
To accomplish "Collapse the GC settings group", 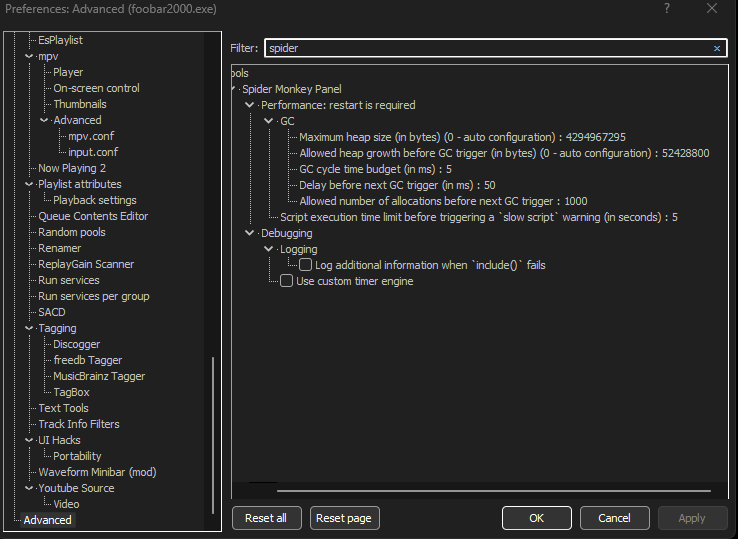I will (268, 121).
